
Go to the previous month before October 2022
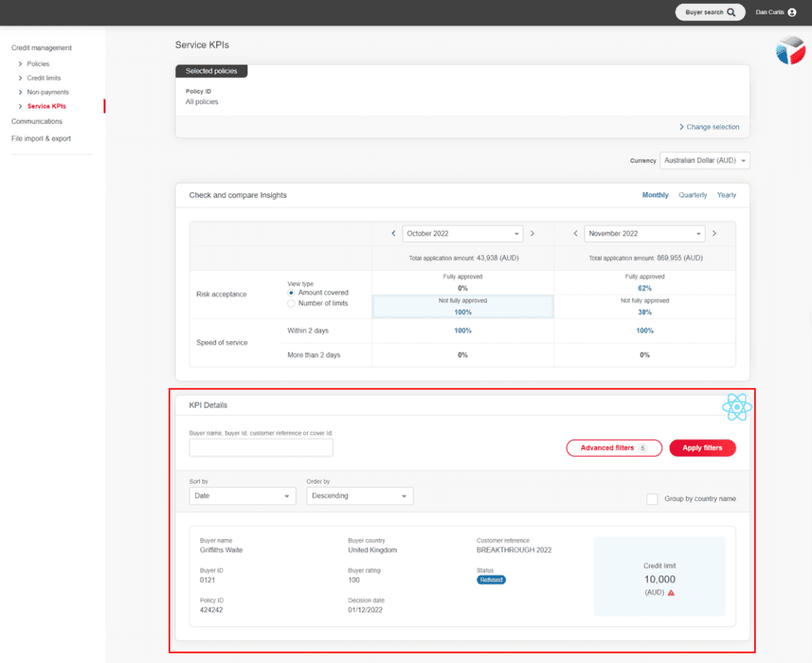coord(393,233)
